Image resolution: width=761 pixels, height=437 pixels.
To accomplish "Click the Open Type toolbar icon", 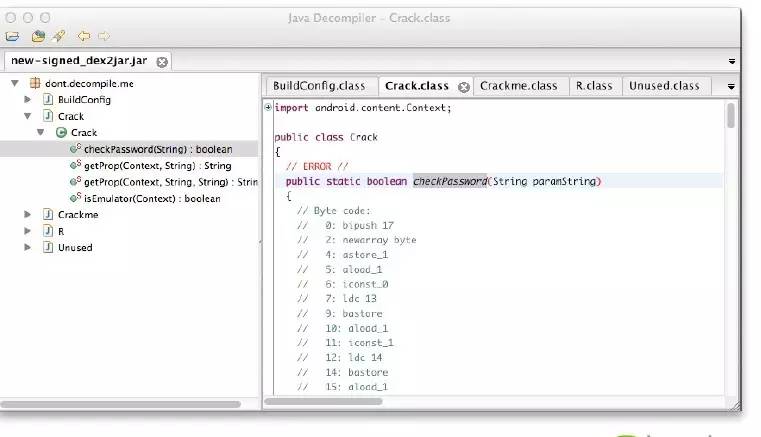I will (37, 37).
